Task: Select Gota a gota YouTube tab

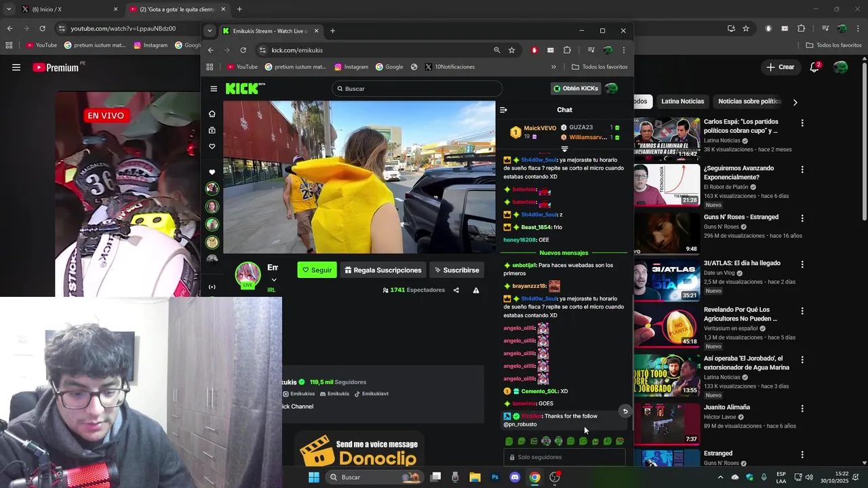Action: [x=177, y=9]
